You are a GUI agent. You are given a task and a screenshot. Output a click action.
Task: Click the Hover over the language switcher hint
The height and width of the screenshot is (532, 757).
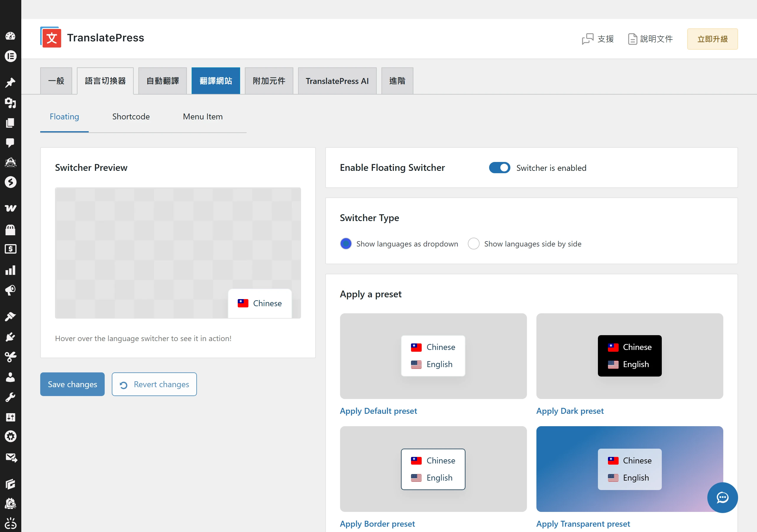pyautogui.click(x=143, y=338)
